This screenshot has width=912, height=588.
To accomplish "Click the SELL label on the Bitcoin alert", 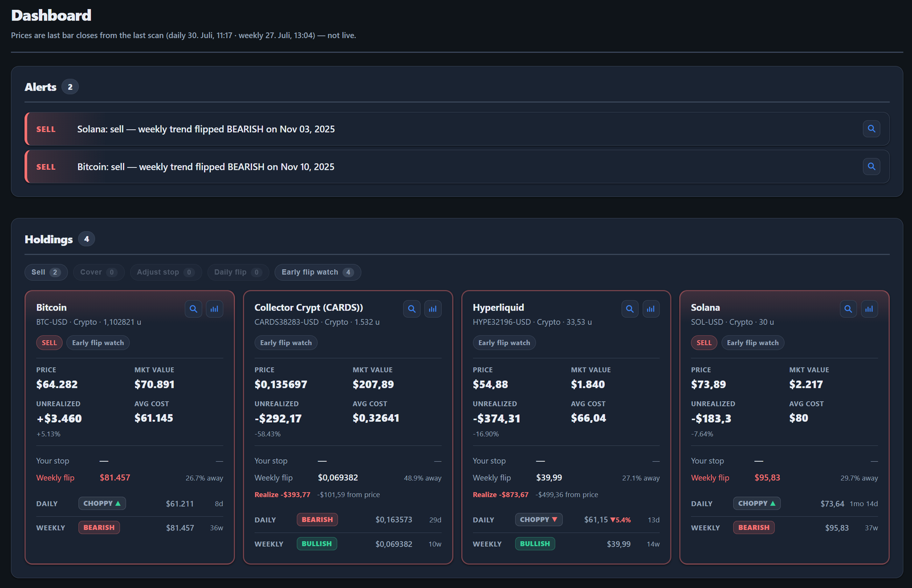I will click(46, 167).
